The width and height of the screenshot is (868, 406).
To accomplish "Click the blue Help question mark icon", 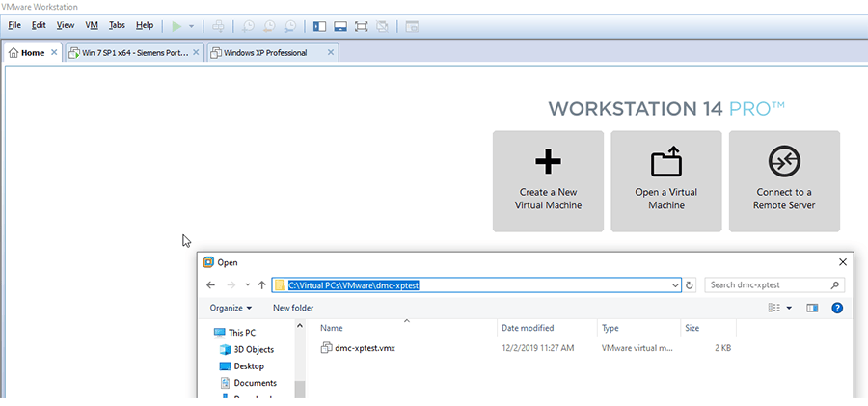I will pos(837,308).
